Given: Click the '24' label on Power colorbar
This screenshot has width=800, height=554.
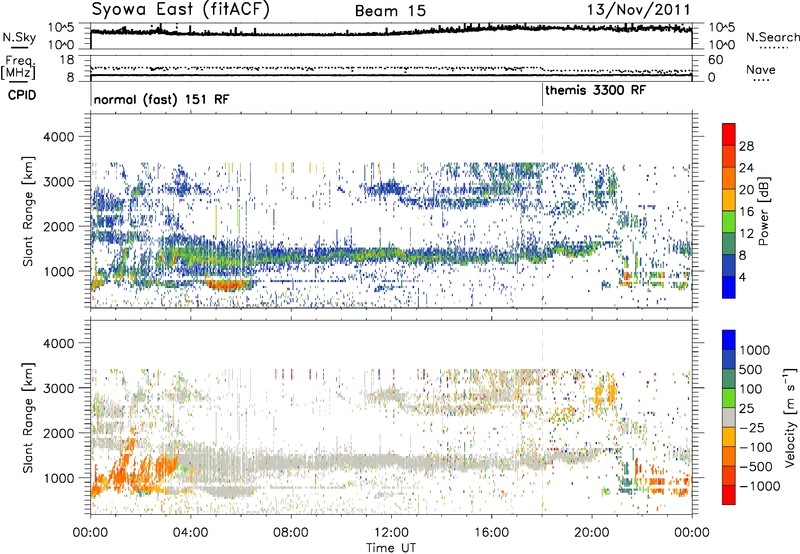Looking at the screenshot, I should pyautogui.click(x=746, y=168).
